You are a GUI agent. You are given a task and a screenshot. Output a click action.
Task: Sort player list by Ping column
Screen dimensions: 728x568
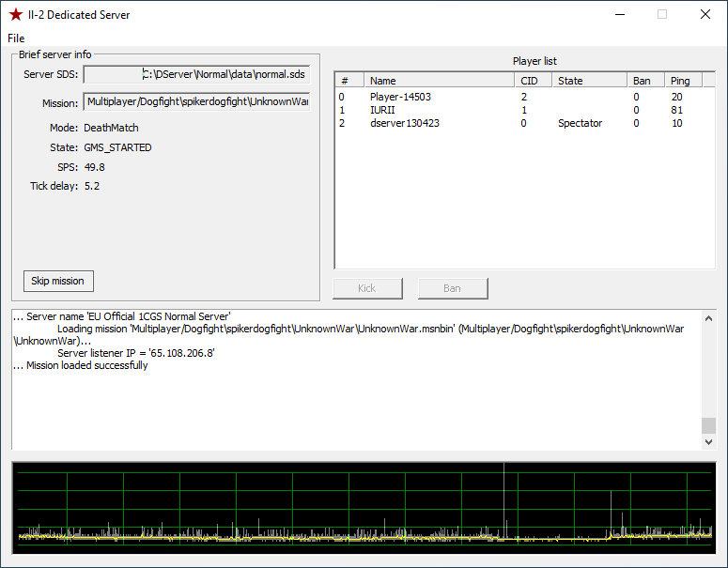tap(684, 81)
